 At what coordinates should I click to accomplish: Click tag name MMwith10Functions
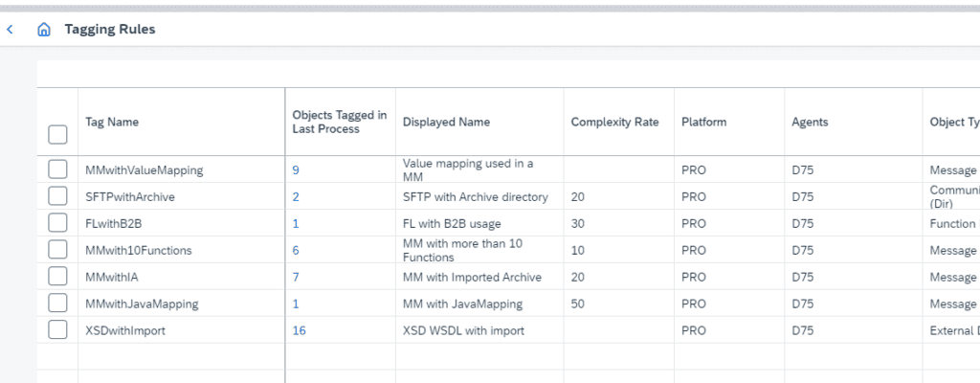click(138, 250)
